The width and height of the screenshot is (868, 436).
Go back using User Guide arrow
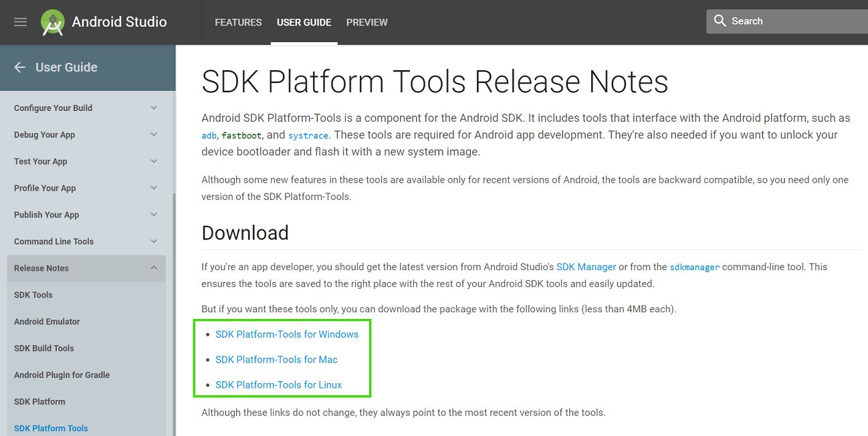coord(20,67)
